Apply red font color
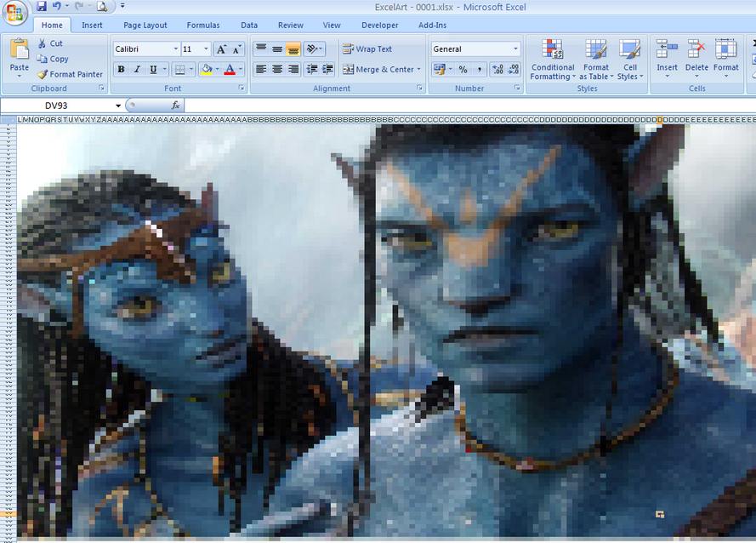Screen dimensions: 756x543 point(230,70)
